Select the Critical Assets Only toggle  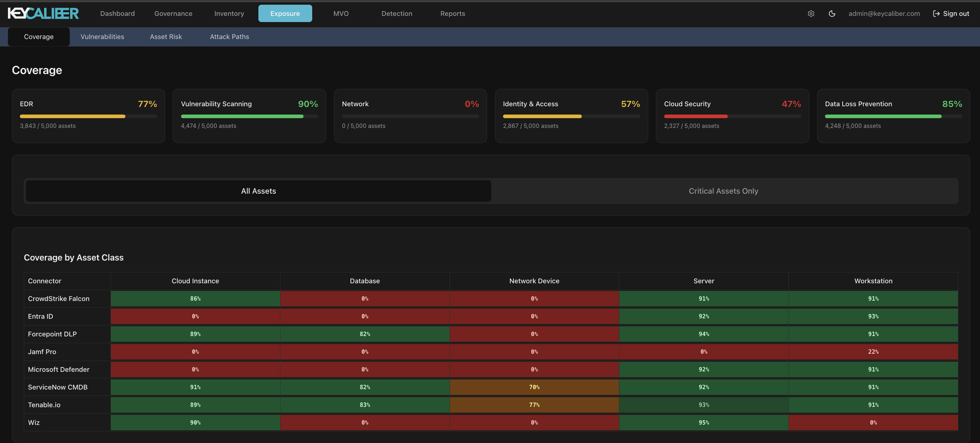coord(723,191)
